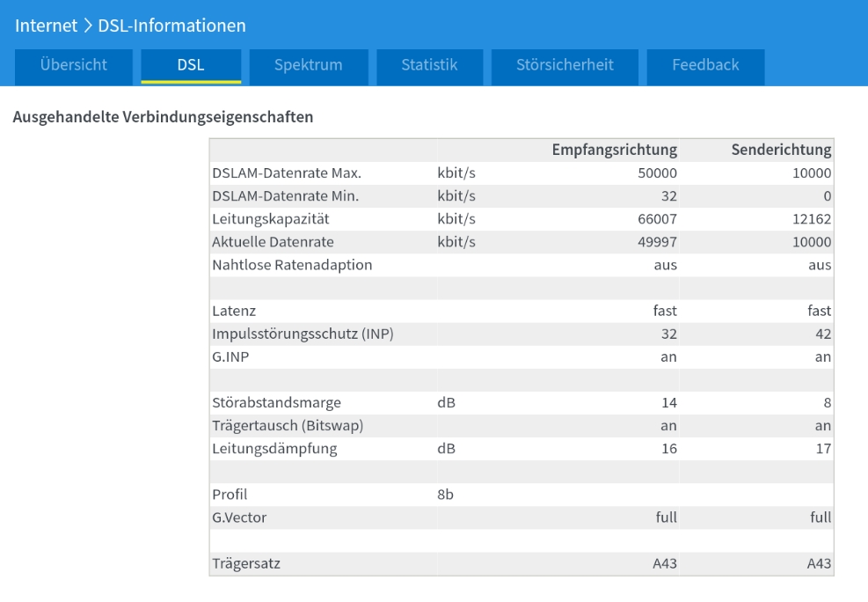This screenshot has width=868, height=602.
Task: Click the Störabstandsmarge row label
Action: 276,402
